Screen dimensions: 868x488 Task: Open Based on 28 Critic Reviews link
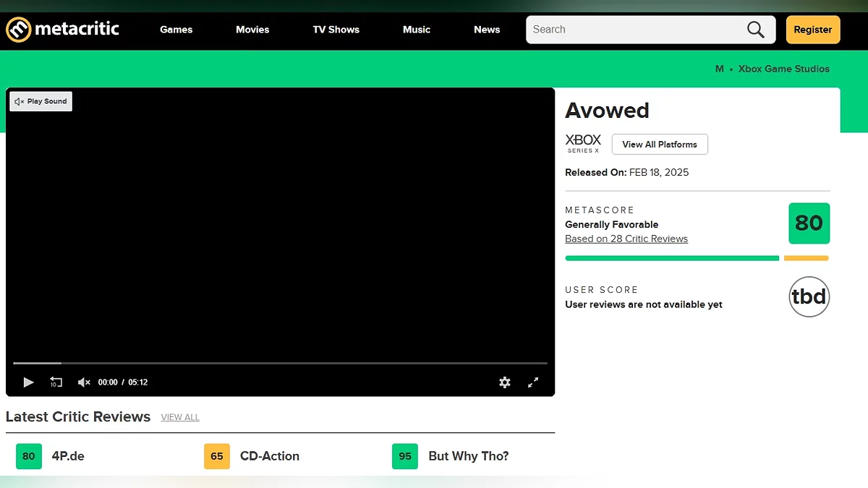click(x=626, y=239)
